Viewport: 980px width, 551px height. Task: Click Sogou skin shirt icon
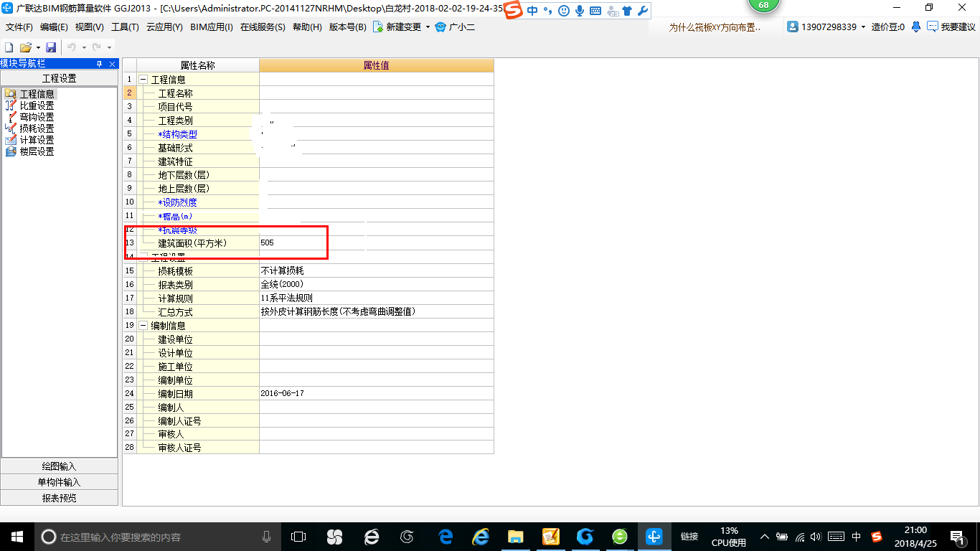pos(627,11)
